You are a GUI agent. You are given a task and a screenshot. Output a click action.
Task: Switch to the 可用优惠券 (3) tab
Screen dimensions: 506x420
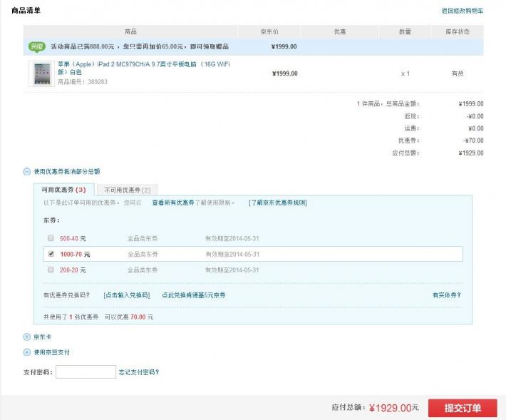(x=63, y=190)
